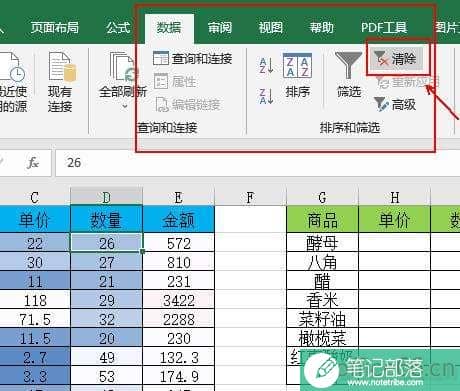
Task: Open the 帮助 ribbon tab
Action: 321,28
